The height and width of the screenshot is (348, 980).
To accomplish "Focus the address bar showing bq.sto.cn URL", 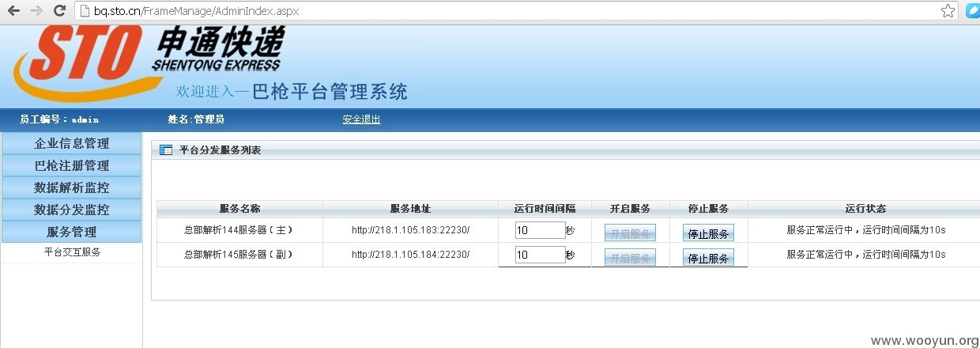I will pyautogui.click(x=506, y=11).
